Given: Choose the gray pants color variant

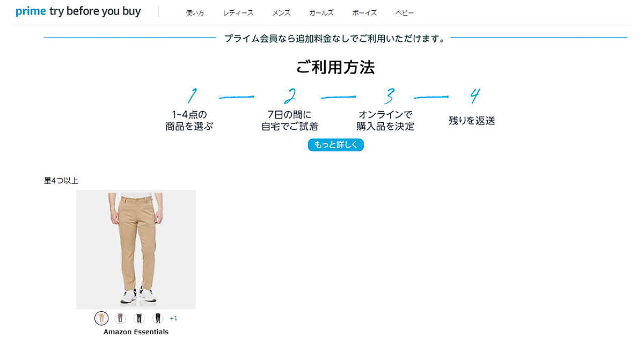Looking at the screenshot, I should coord(120,318).
